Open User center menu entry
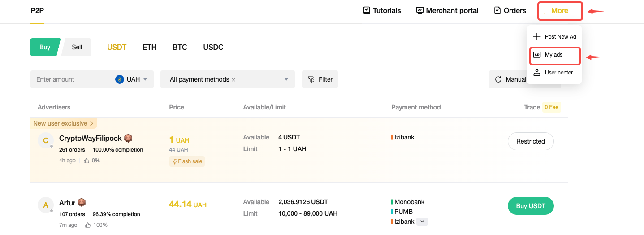This screenshot has height=235, width=644. 554,73
